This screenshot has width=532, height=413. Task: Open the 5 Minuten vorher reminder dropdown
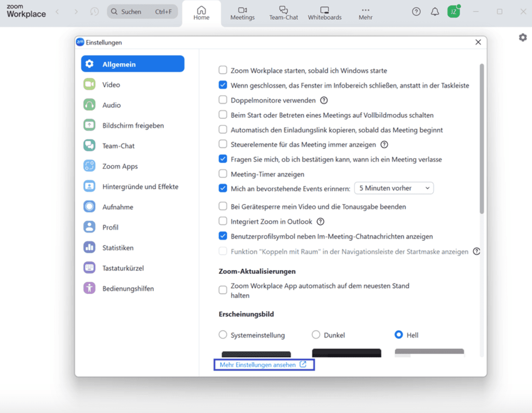pyautogui.click(x=394, y=188)
